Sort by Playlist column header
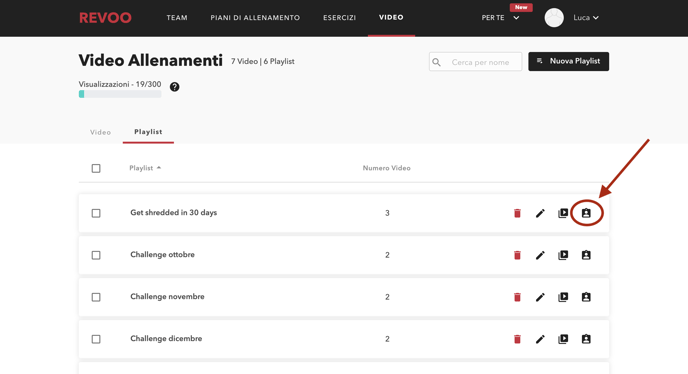This screenshot has height=374, width=688. pos(145,168)
